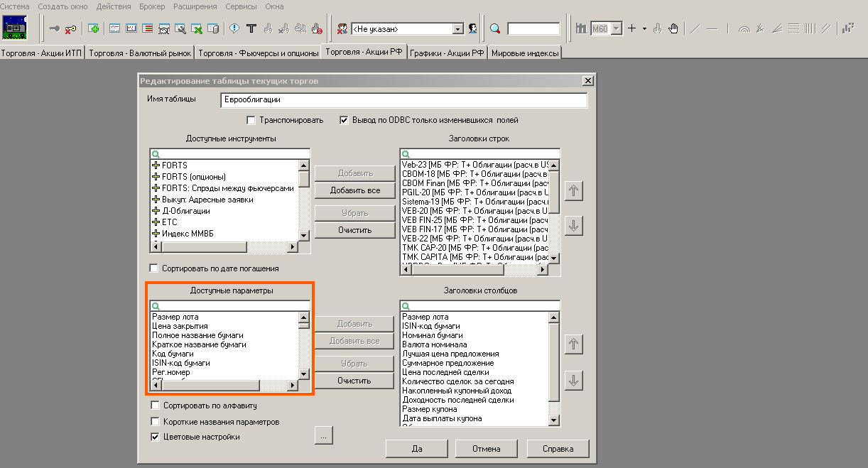The width and height of the screenshot is (868, 468).
Task: Click the magnifier search icon in toolbar
Action: tap(495, 29)
